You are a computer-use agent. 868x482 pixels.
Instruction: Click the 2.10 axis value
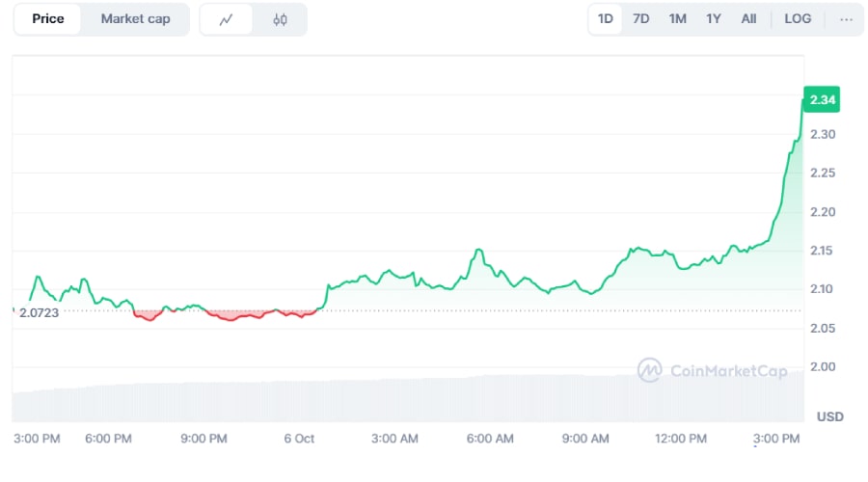coord(822,289)
